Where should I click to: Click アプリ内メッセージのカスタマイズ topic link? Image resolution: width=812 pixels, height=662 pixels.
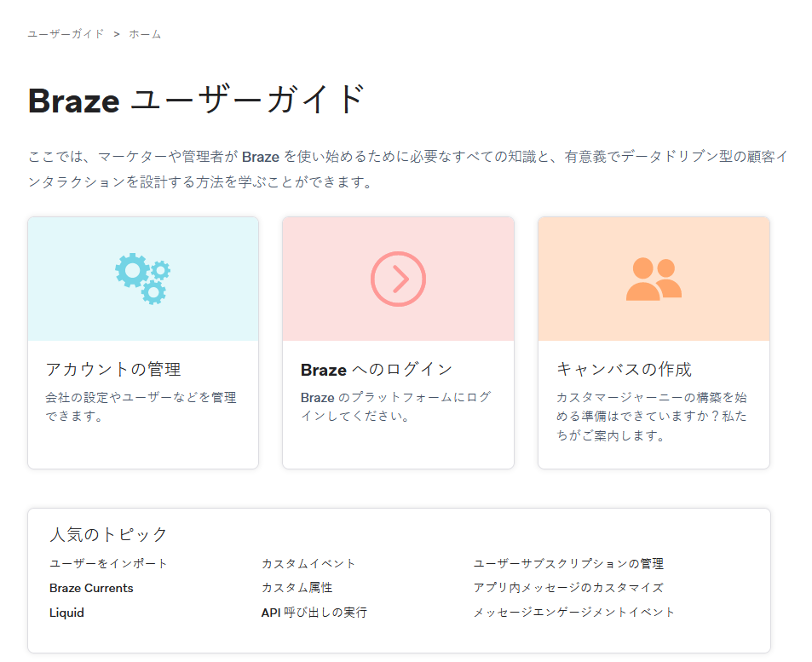click(x=568, y=588)
